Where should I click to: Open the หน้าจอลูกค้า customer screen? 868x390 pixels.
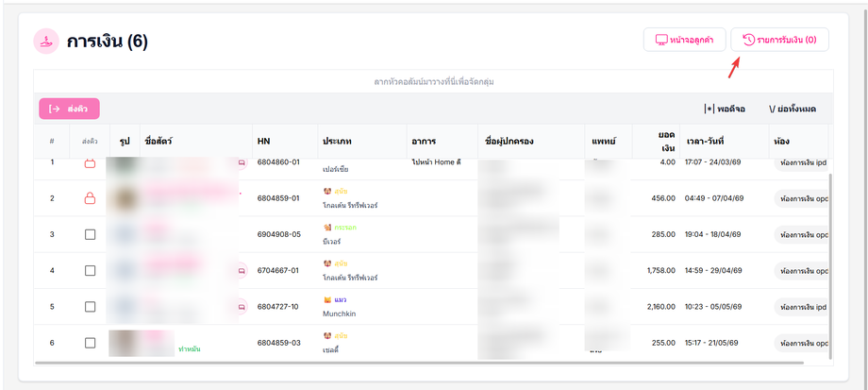click(684, 40)
